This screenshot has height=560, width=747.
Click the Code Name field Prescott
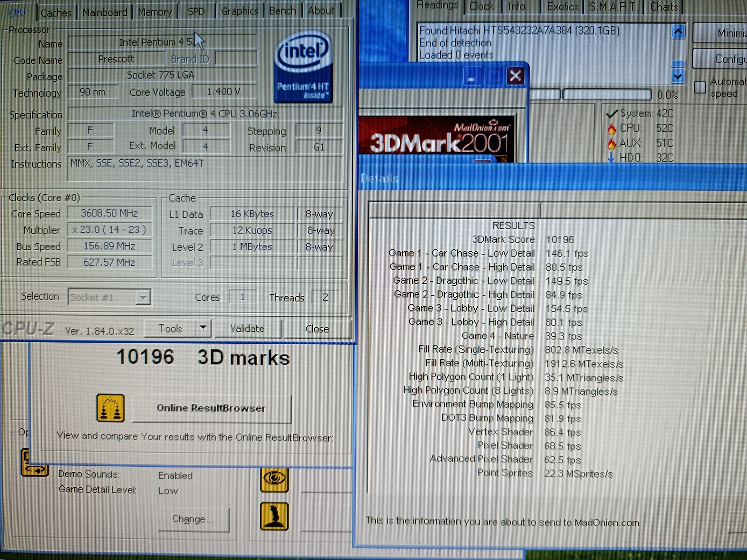tap(116, 59)
